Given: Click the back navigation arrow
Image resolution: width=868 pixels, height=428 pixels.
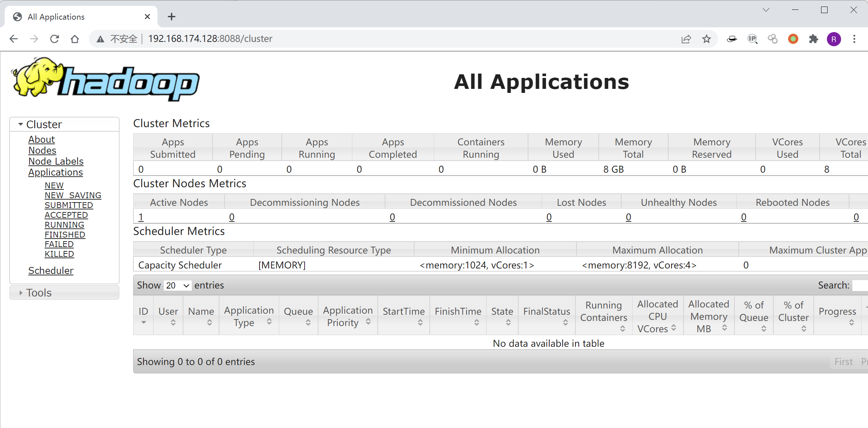Looking at the screenshot, I should [x=14, y=39].
